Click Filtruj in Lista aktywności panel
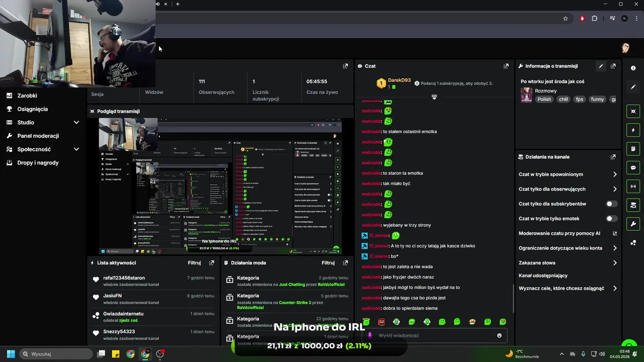Image resolution: width=644 pixels, height=362 pixels. point(194,262)
